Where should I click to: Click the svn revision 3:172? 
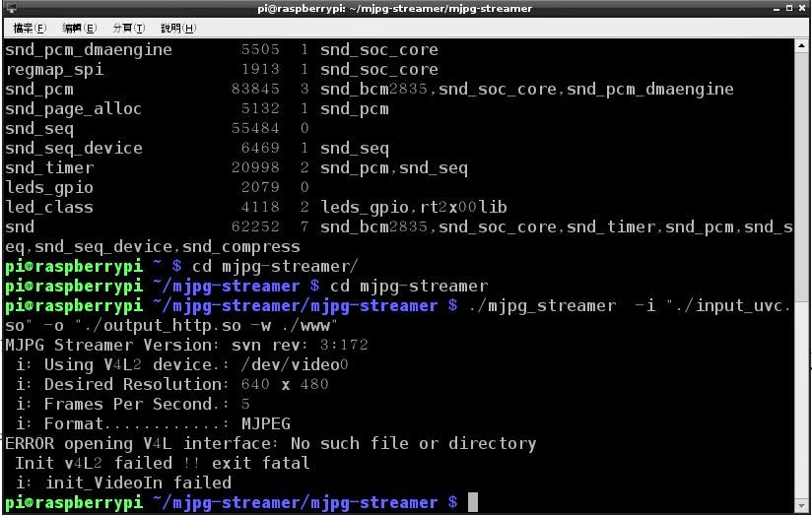pos(344,346)
